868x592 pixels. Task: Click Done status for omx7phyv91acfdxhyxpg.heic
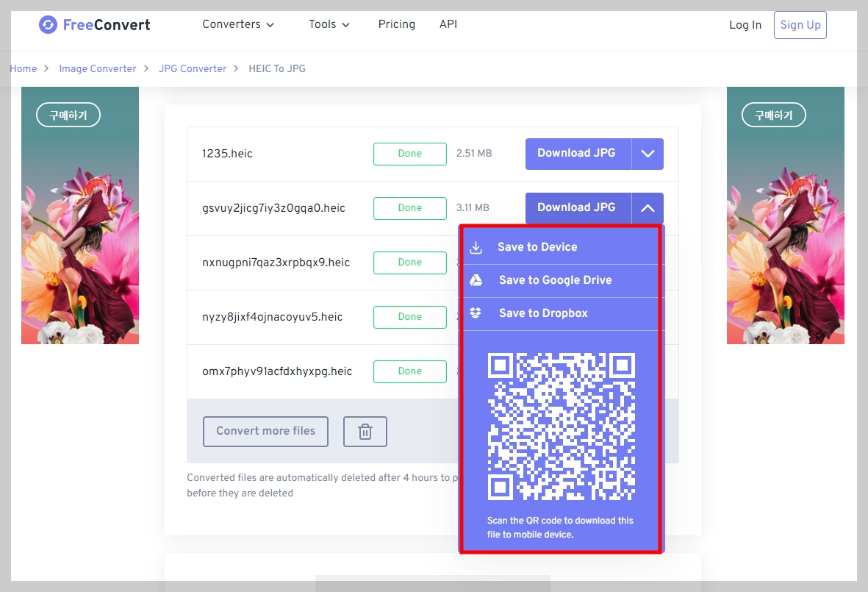410,371
